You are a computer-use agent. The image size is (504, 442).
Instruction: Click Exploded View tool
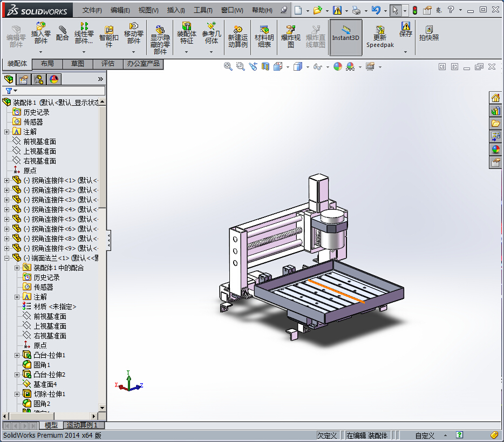[290, 37]
